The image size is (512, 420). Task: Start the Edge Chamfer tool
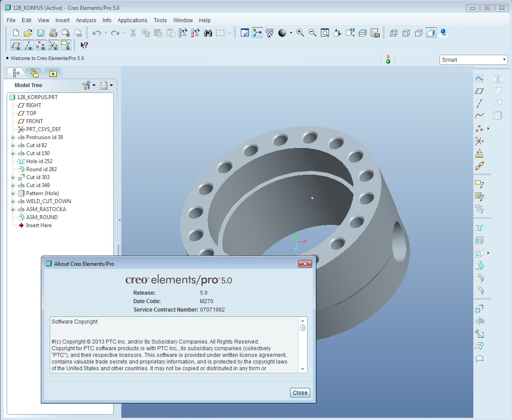pyautogui.click(x=480, y=291)
